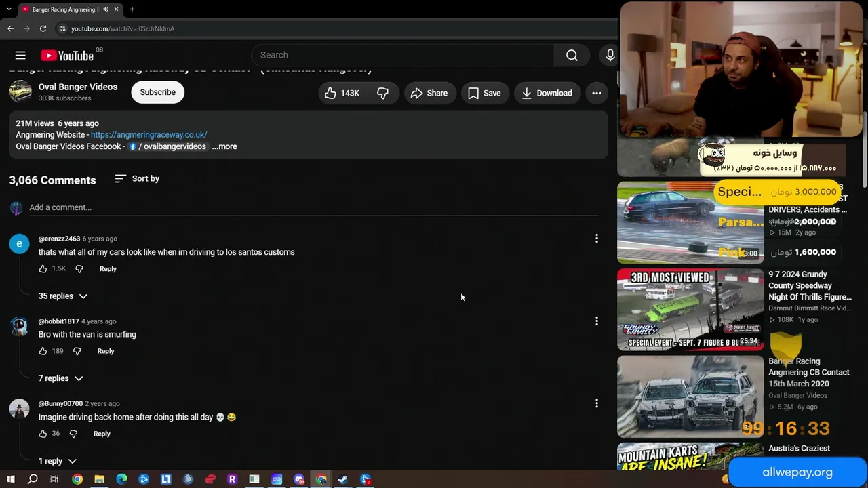Reply to the @erenzz2463 comment

[x=108, y=269]
